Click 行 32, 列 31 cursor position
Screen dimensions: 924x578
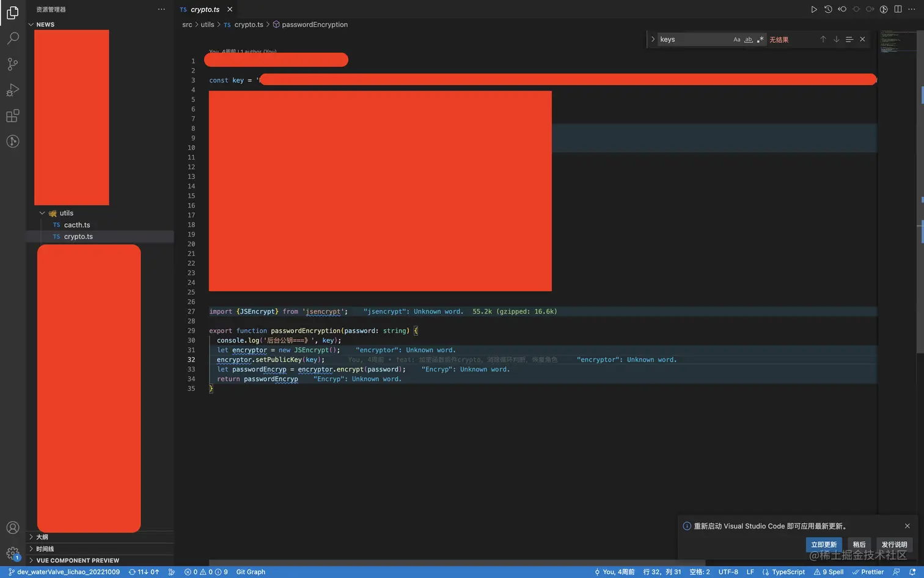pos(662,572)
